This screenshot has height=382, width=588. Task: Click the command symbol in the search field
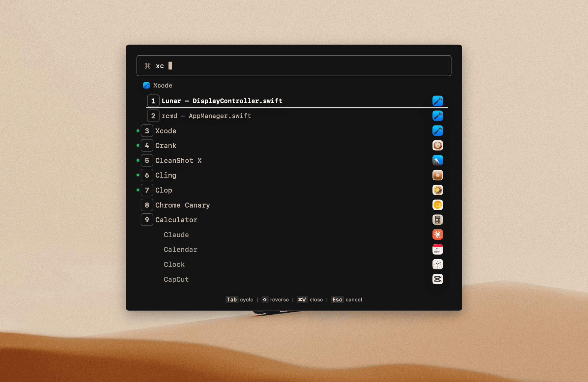pos(148,66)
